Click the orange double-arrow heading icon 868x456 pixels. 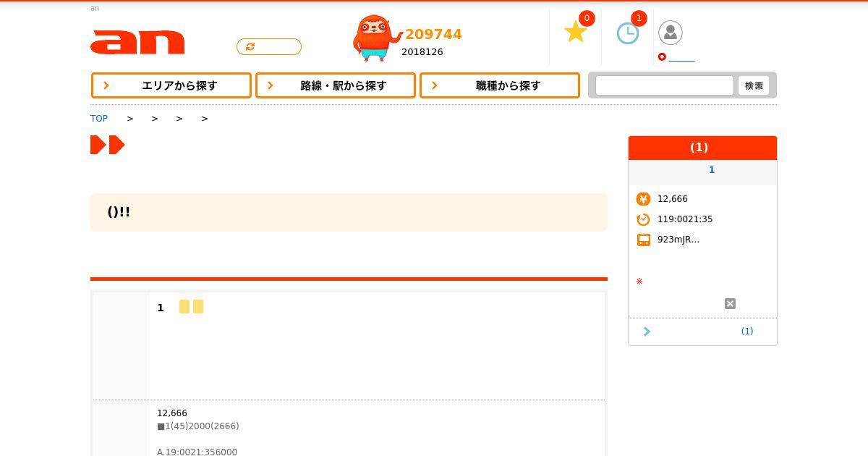pos(108,145)
